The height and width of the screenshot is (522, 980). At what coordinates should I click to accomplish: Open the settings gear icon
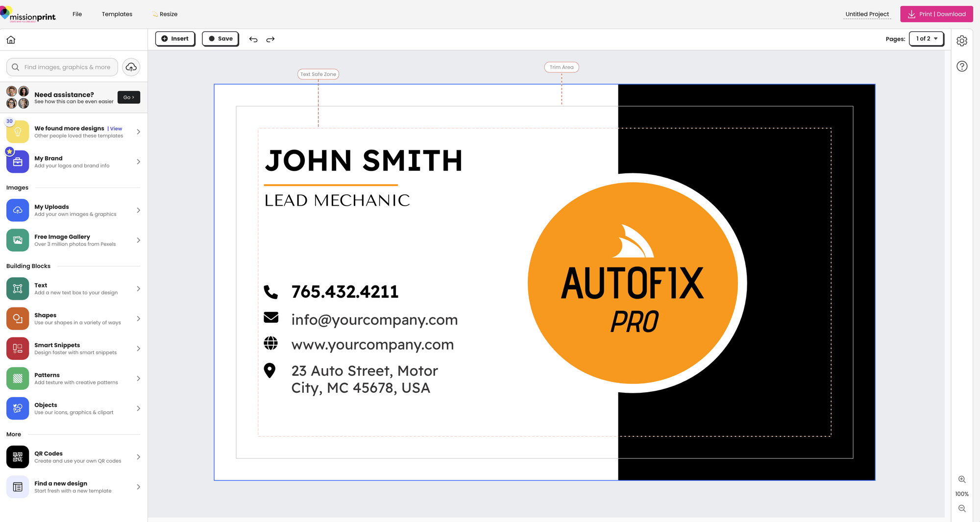tap(962, 41)
